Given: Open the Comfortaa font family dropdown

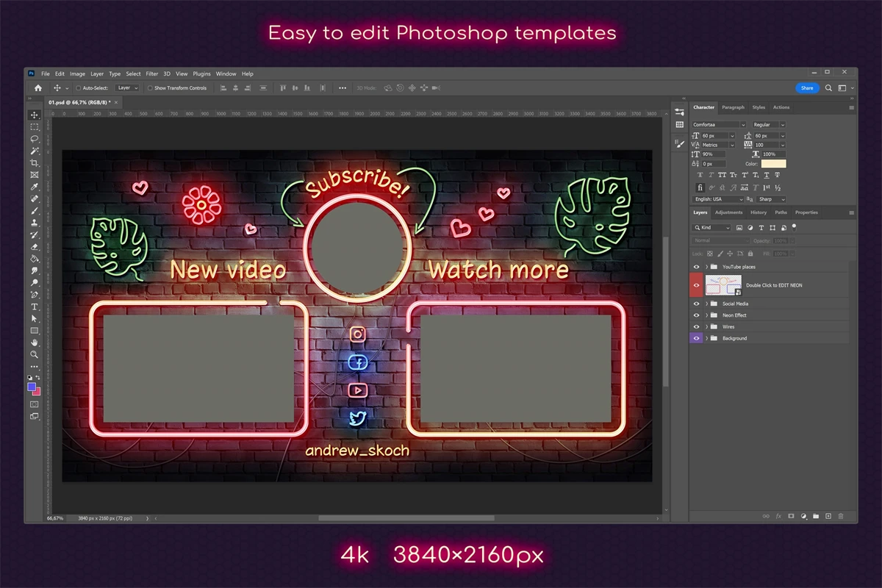Looking at the screenshot, I should pos(719,125).
